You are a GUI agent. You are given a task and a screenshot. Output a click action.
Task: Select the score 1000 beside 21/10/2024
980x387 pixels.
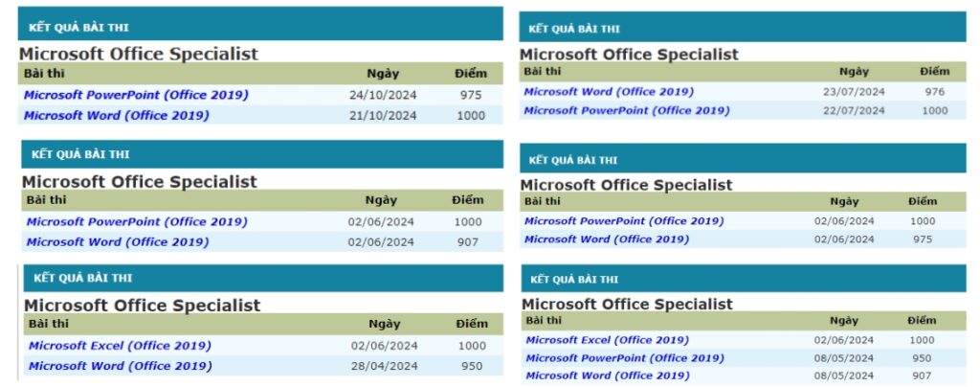point(471,116)
